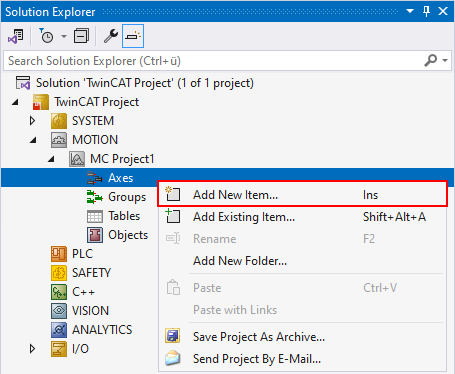Click the Pending Changes Filter clock icon
The image size is (455, 374).
(46, 36)
